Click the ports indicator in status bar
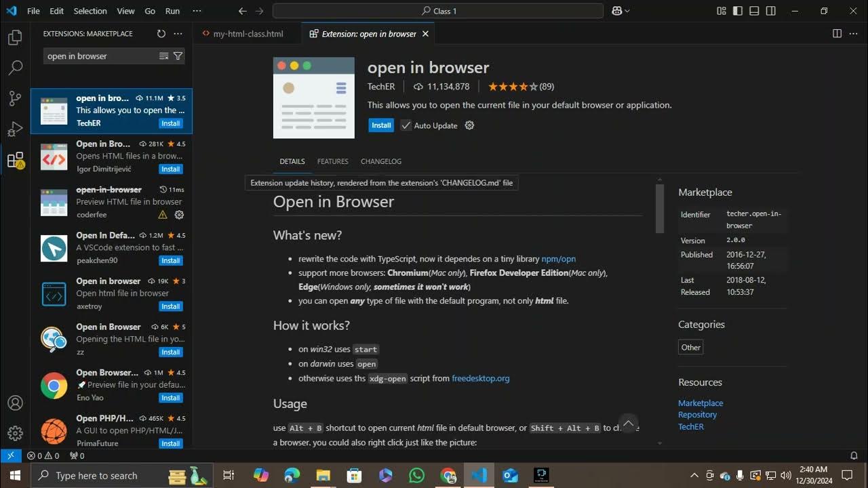This screenshot has width=868, height=488. coord(77,456)
